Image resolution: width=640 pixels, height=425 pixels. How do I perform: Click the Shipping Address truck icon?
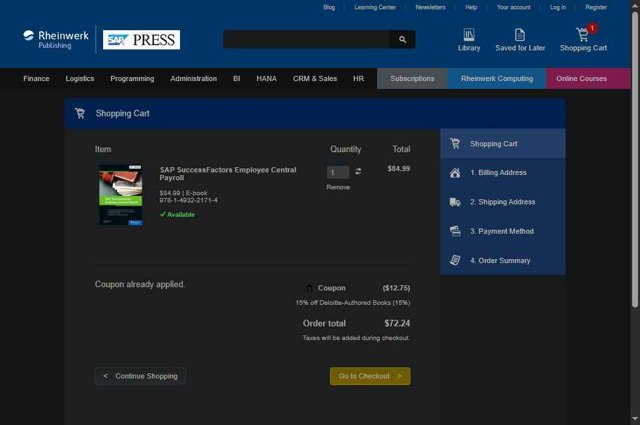pos(455,202)
